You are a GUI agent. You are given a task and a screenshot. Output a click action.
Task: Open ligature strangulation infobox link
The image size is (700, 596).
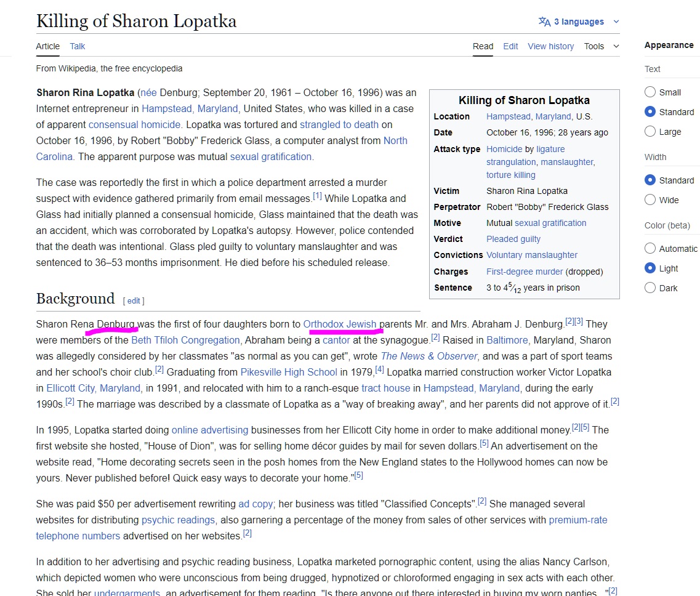550,149
